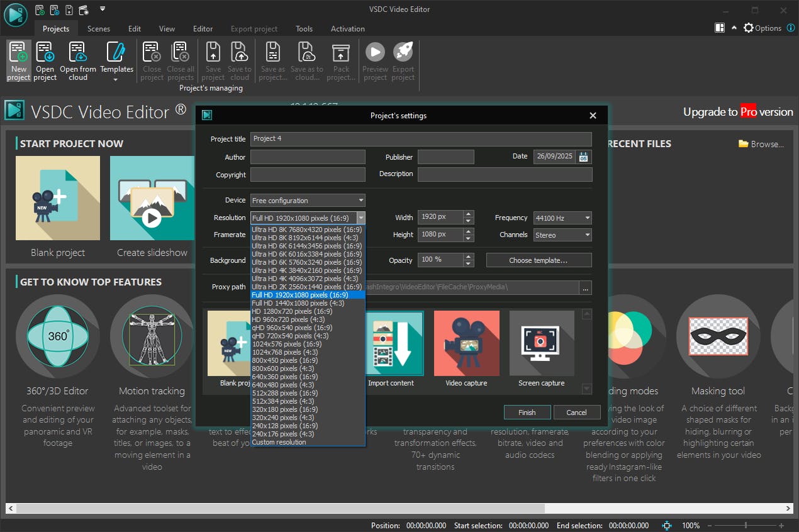Click the Project title input field
This screenshot has height=532, width=799.
coord(420,139)
